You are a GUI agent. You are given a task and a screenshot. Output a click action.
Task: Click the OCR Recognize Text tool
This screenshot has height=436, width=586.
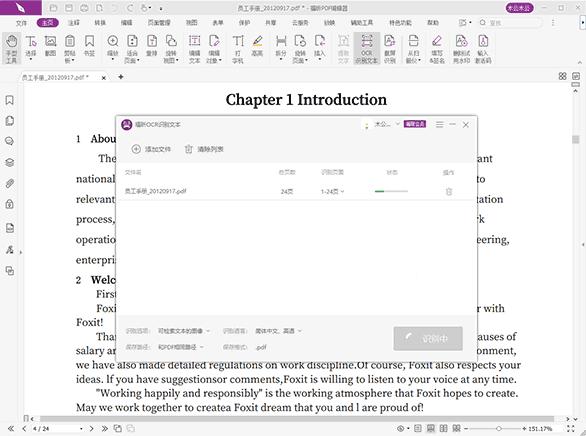(367, 49)
